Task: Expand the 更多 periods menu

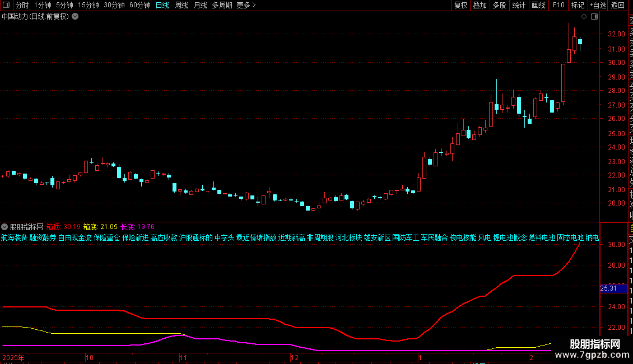Action: 246,5
